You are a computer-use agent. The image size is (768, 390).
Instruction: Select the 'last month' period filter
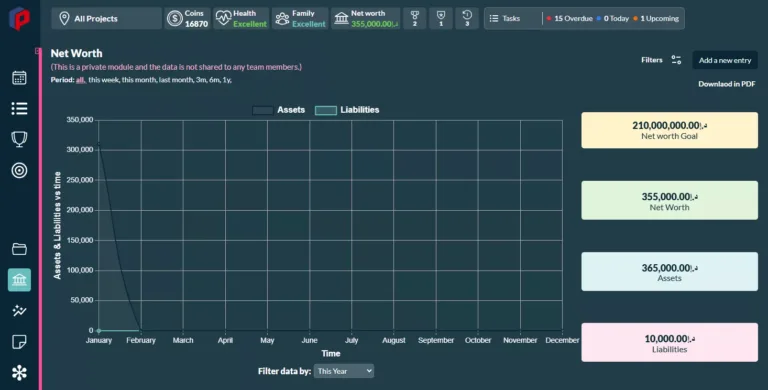[176, 80]
